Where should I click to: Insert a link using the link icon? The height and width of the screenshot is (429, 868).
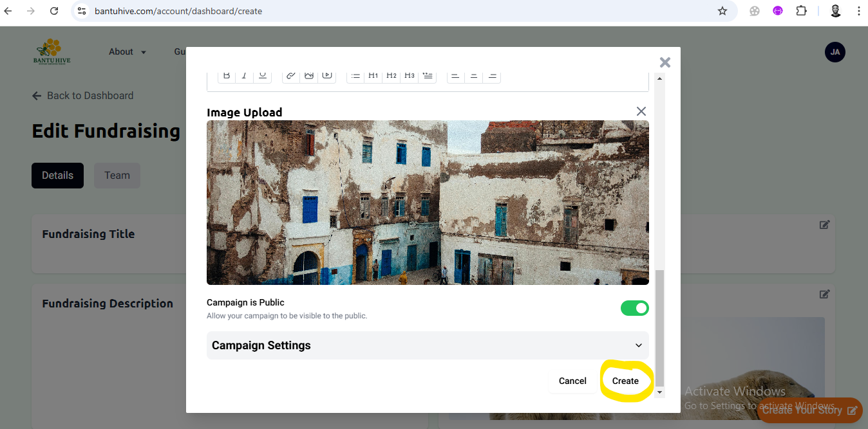click(291, 75)
